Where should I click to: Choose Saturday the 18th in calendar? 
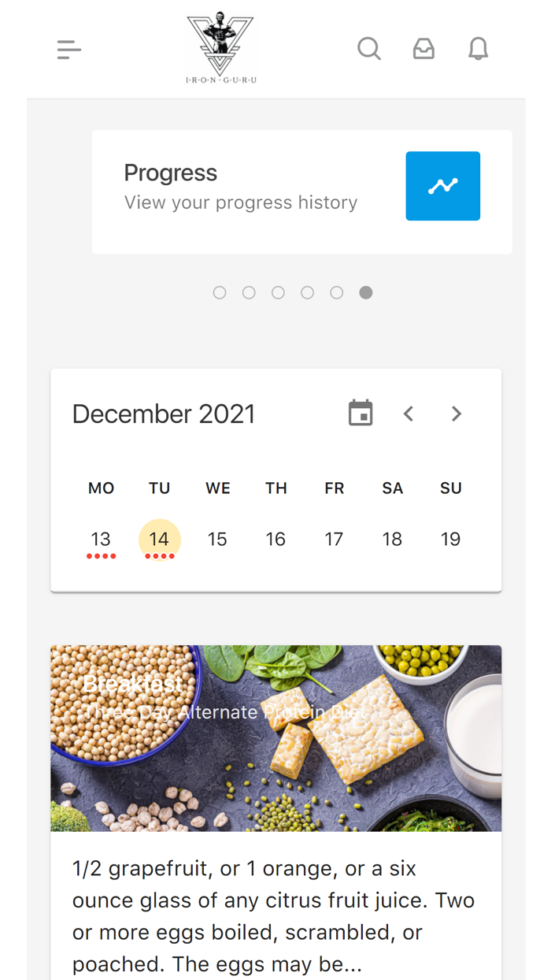(x=392, y=540)
